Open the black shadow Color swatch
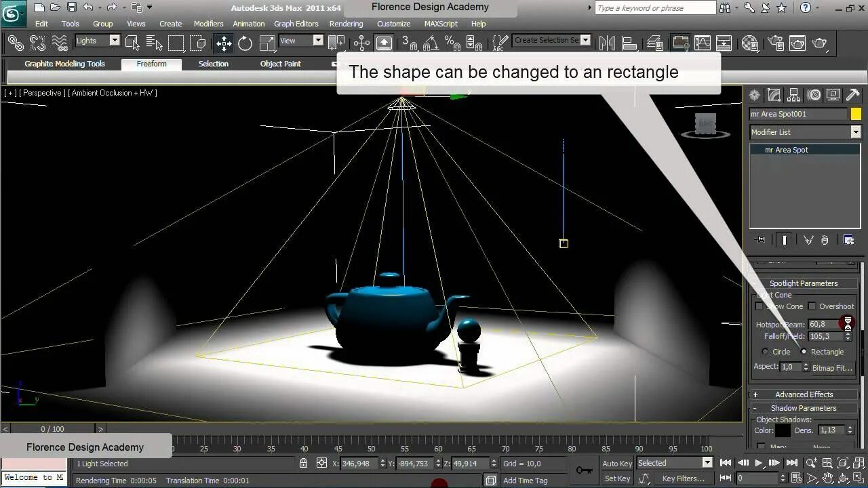Screen dimensions: 868x488 coord(783,430)
